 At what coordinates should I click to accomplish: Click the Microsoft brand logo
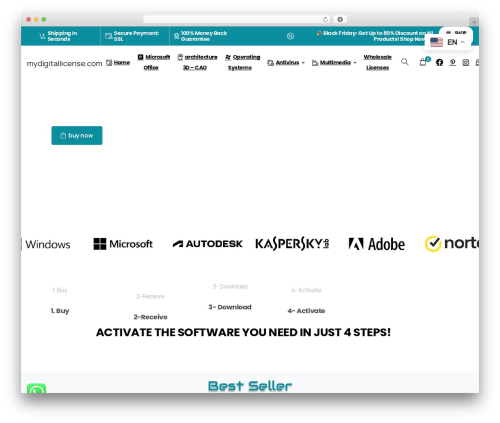click(123, 244)
